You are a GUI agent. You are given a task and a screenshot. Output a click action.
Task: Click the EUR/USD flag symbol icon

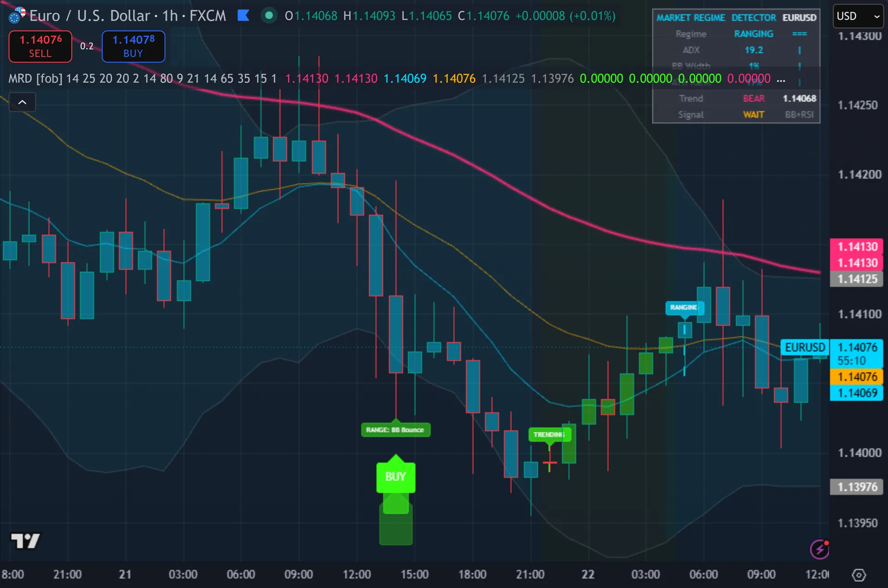[x=17, y=16]
